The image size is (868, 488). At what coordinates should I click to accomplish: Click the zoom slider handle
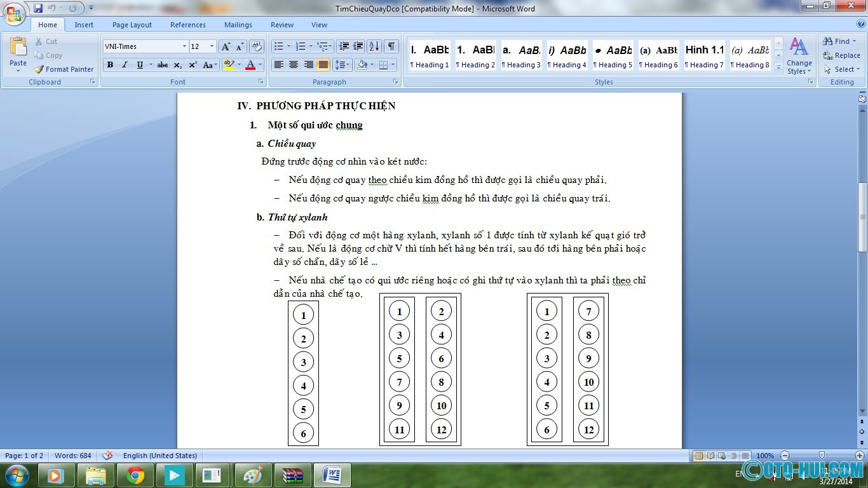click(822, 456)
